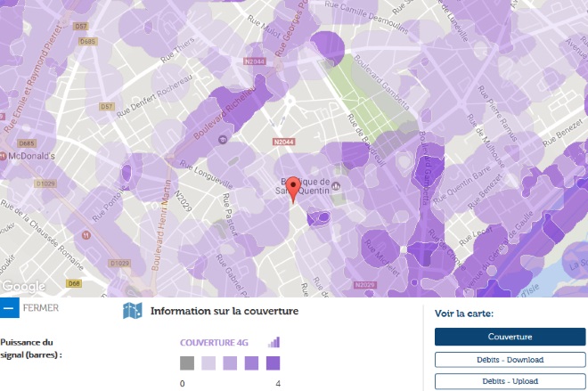
Task: Click the restaurant fork icon near Rue Pontoile
Action: click(86, 234)
